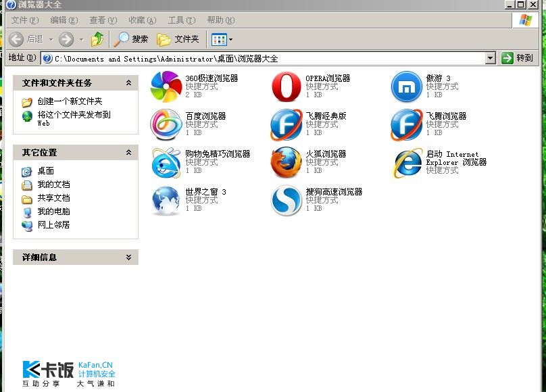Expand the 详细信息 panel
The width and height of the screenshot is (546, 392).
[128, 258]
